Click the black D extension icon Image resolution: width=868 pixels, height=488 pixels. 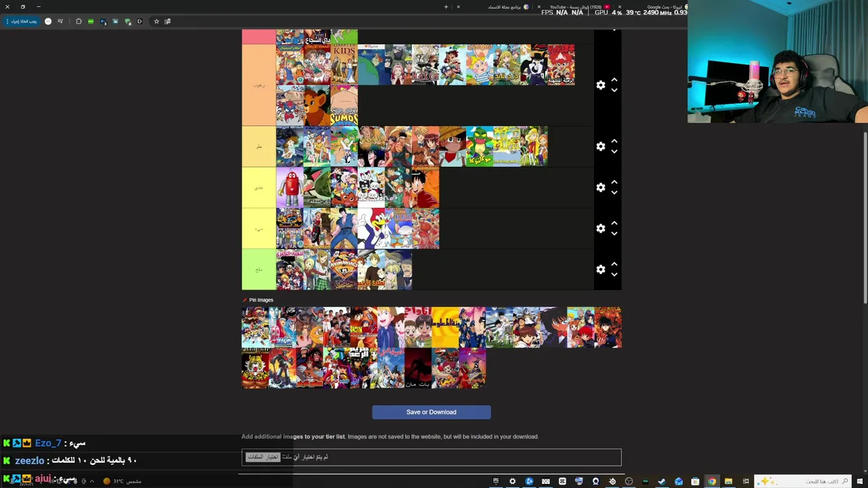click(140, 21)
